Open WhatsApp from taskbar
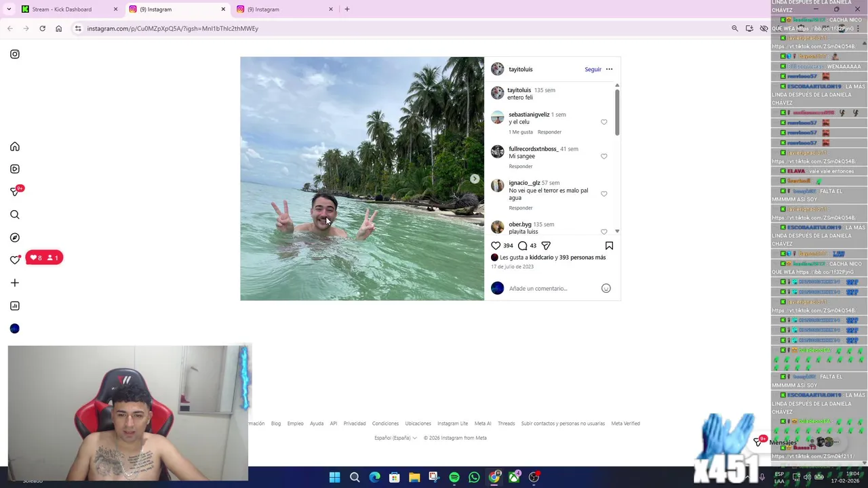Screen dimensions: 868x488 pyautogui.click(x=474, y=477)
